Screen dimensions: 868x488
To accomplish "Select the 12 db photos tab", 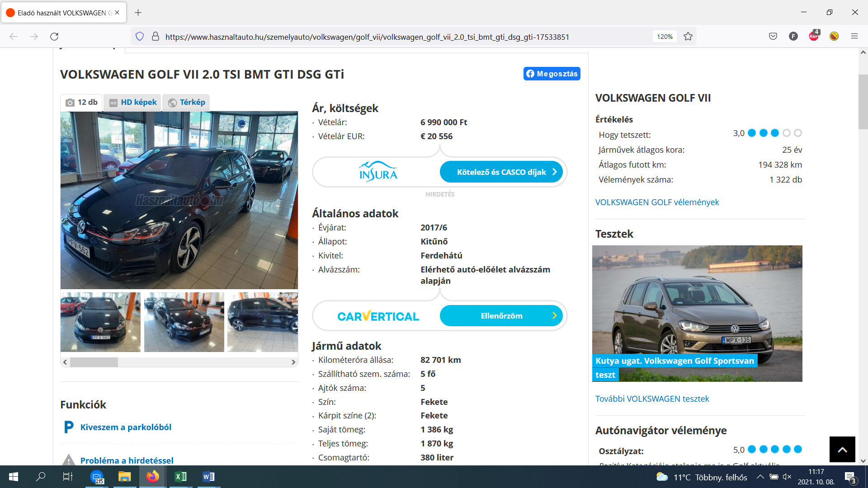I will coord(82,102).
